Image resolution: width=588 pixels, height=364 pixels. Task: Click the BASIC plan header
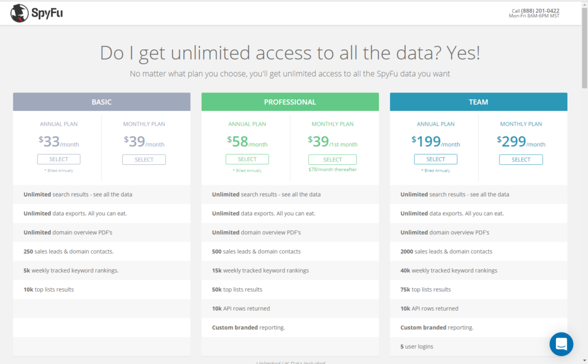[x=102, y=102]
